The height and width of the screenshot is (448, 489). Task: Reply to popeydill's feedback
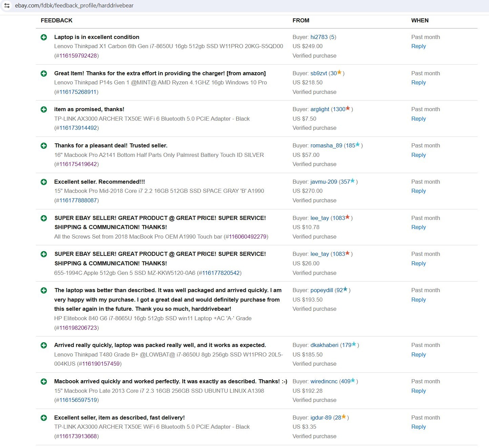(419, 300)
